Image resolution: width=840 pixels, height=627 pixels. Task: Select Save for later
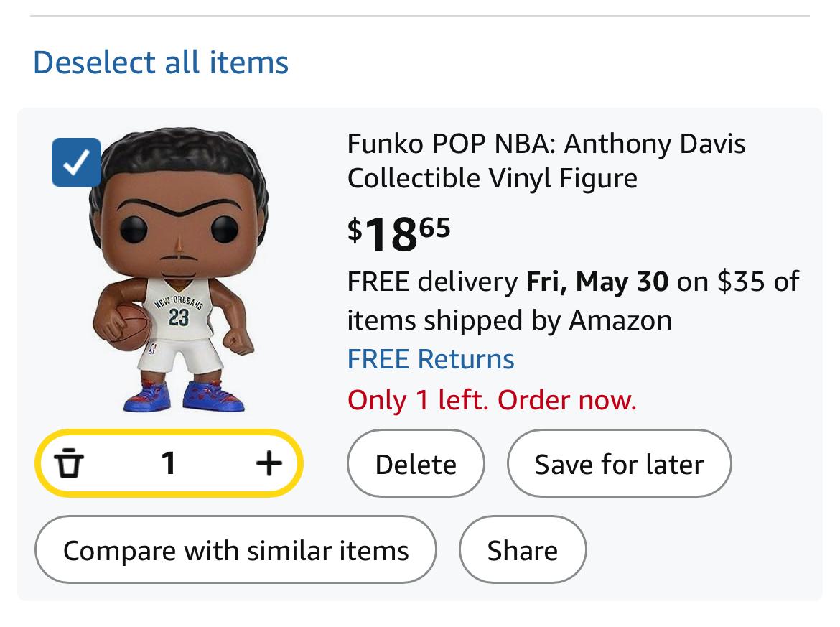(x=620, y=463)
